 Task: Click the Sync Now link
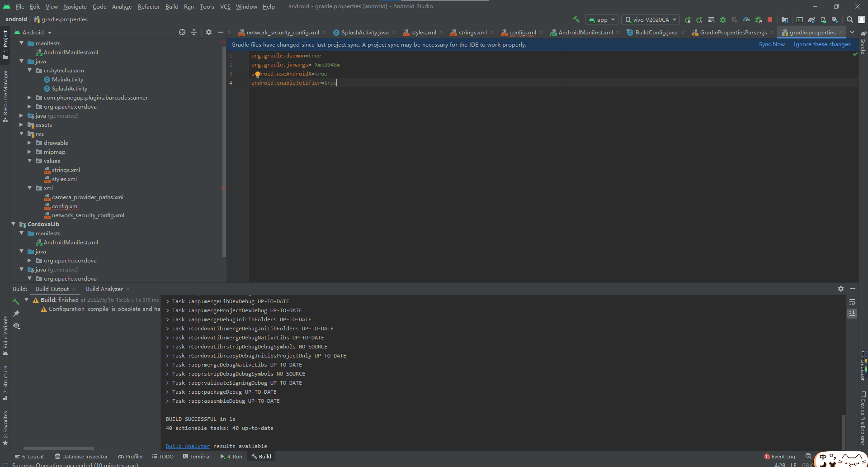tap(771, 44)
